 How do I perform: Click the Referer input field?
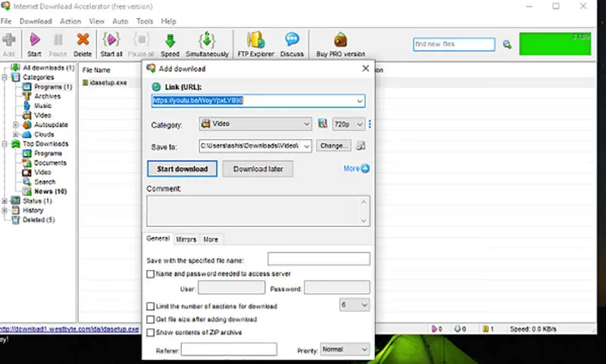click(x=229, y=350)
